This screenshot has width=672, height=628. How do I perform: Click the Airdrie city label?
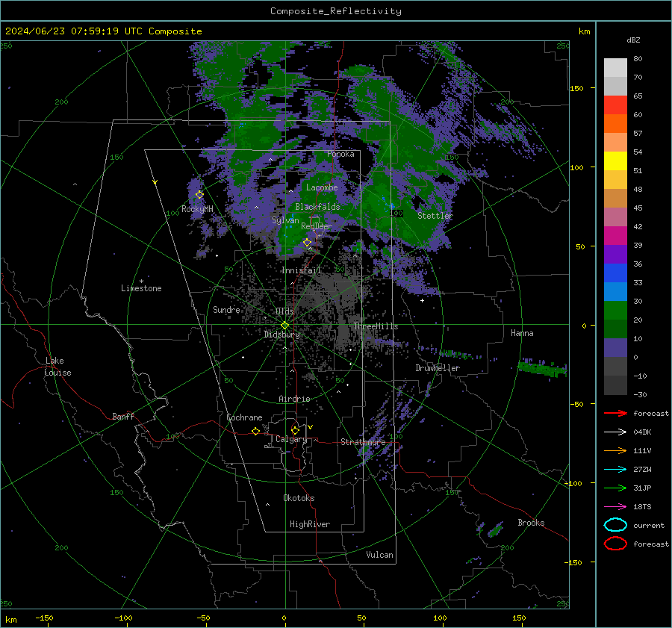(x=294, y=399)
